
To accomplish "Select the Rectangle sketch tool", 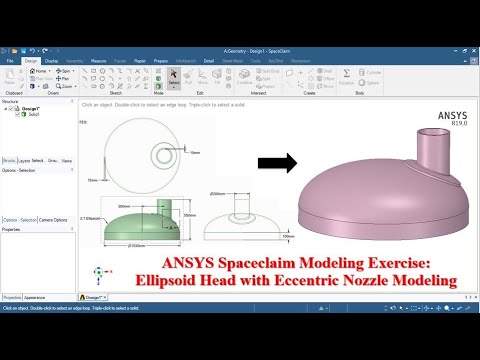I will (x=94, y=71).
